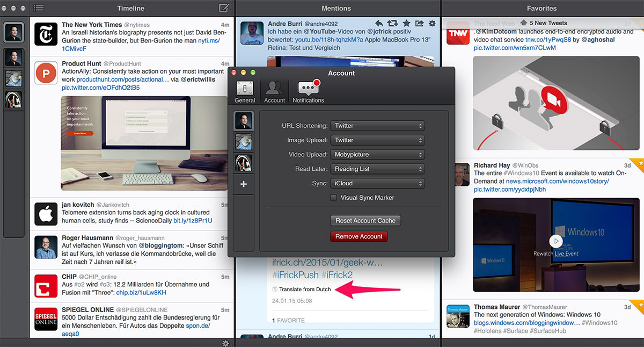Open the Read Later dropdown
Screen dimensions: 644x347
378,169
